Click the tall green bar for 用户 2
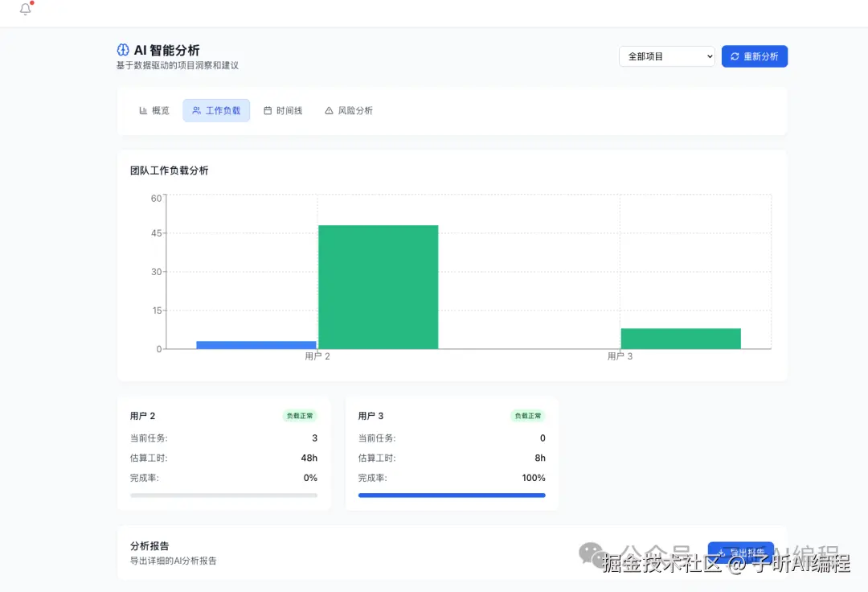 [x=378, y=287]
